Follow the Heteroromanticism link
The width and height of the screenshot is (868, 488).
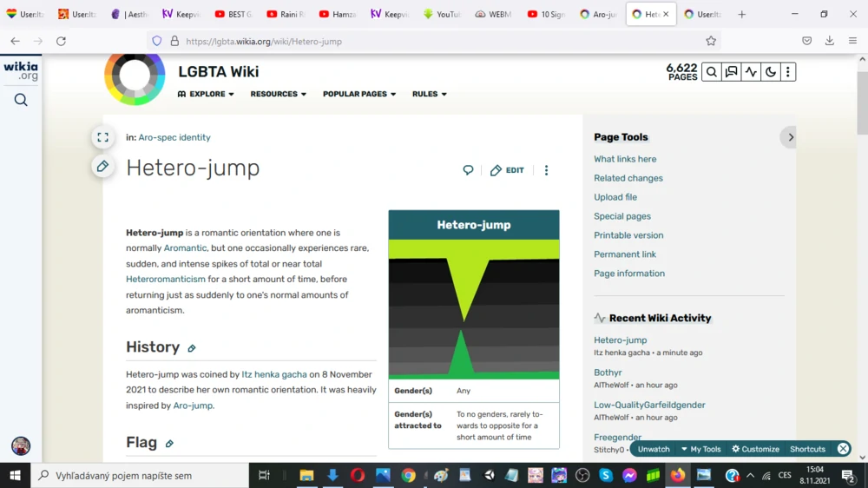166,280
